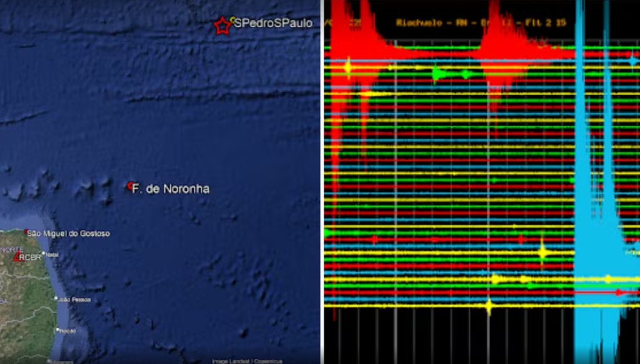This screenshot has width=640, height=364.
Task: Click the Image Landsat / Copernicus attribution
Action: point(247,361)
